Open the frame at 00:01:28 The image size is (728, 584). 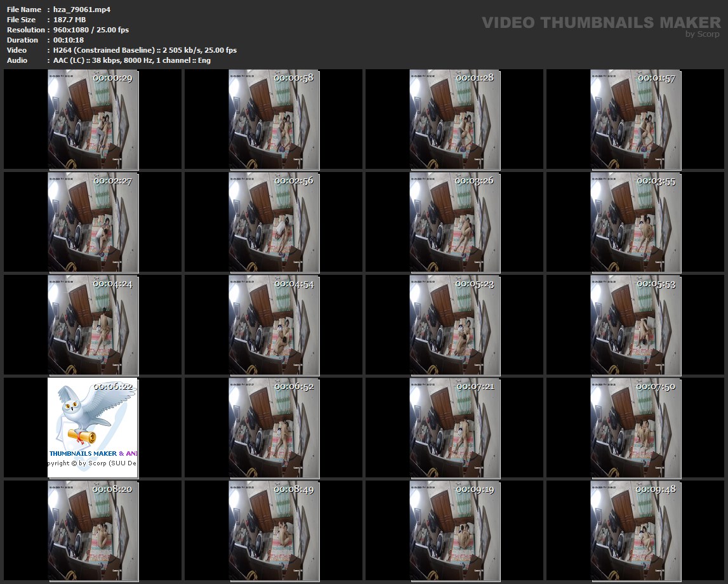click(454, 120)
